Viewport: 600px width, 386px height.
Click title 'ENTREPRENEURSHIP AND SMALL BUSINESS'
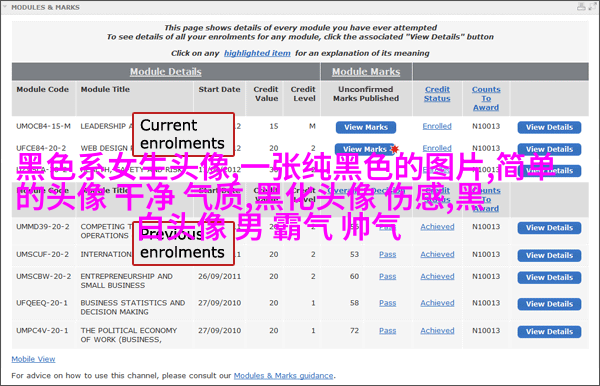[x=126, y=281]
